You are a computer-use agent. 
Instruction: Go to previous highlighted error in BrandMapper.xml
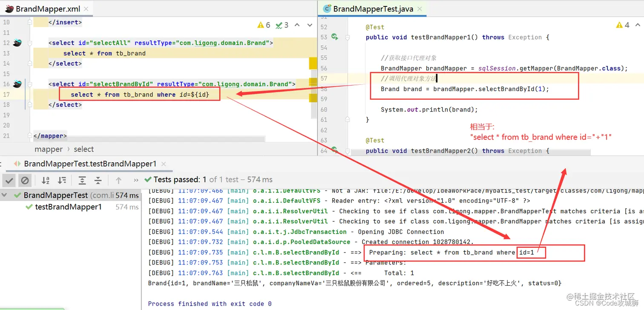point(297,25)
